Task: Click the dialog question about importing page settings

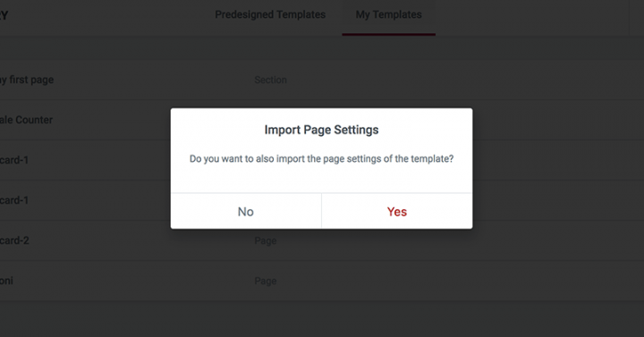Action: [322, 159]
